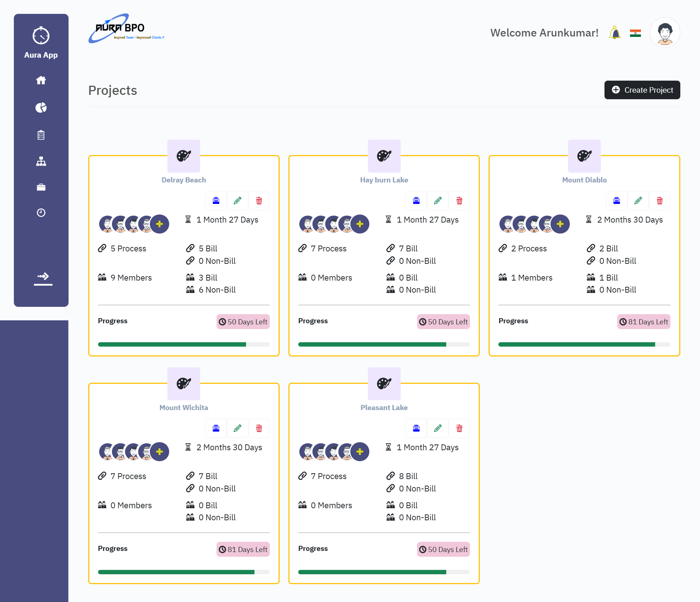This screenshot has width=700, height=602.
Task: Open the clock history sidebar icon
Action: tap(41, 213)
